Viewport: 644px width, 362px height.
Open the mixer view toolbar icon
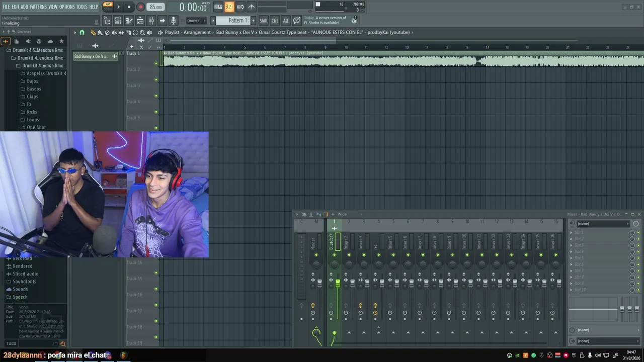coord(151,21)
